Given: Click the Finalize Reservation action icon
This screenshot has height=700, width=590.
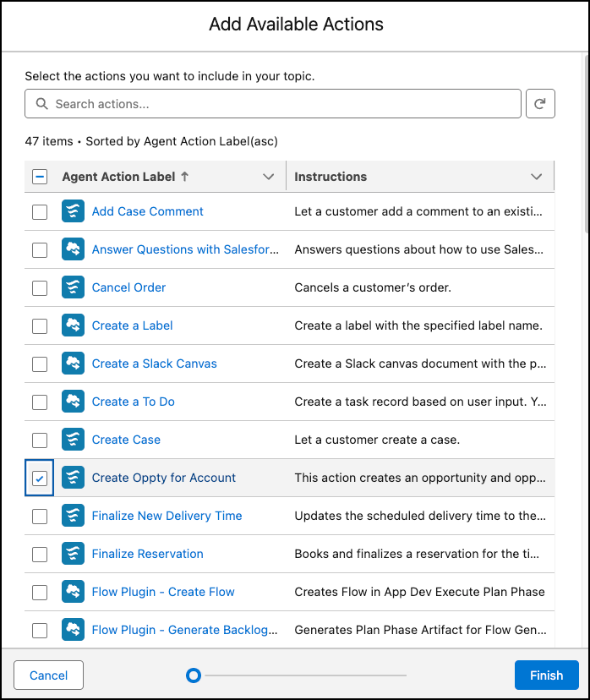Looking at the screenshot, I should click(73, 554).
